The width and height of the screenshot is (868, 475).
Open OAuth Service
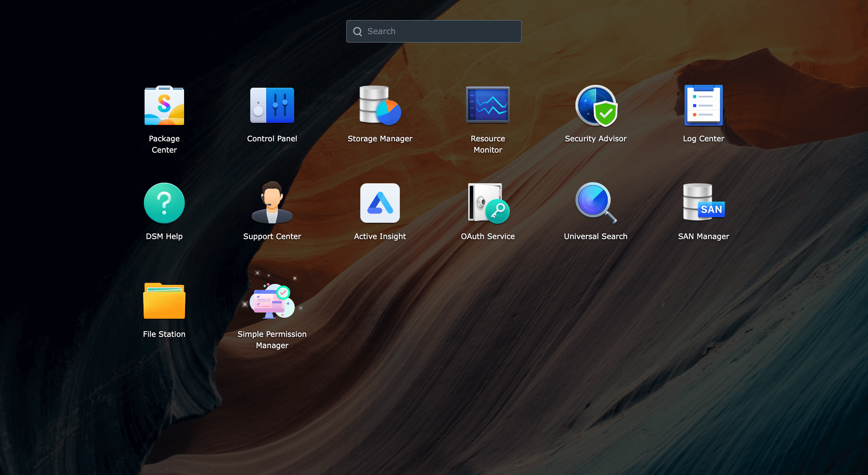tap(488, 203)
